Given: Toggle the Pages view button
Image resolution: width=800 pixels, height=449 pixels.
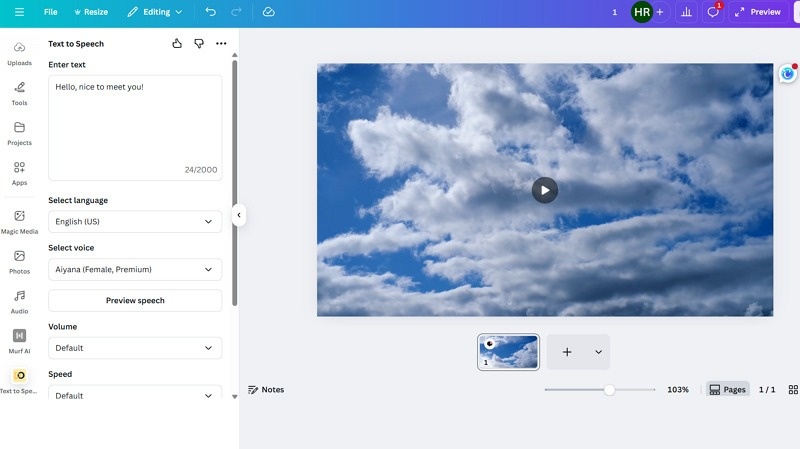Looking at the screenshot, I should (728, 389).
